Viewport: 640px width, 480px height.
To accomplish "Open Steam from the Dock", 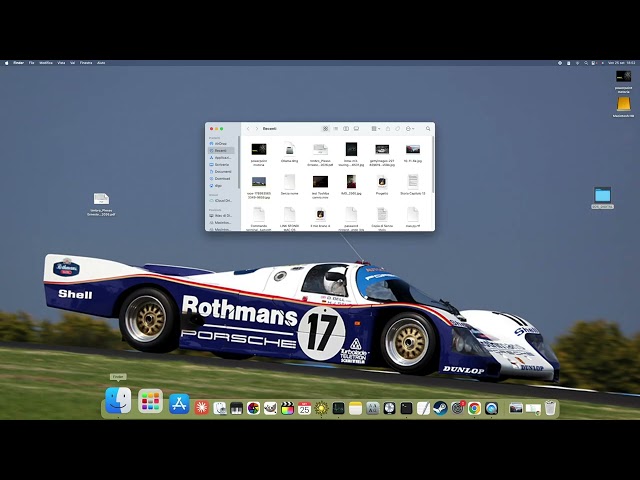I will coord(440,408).
